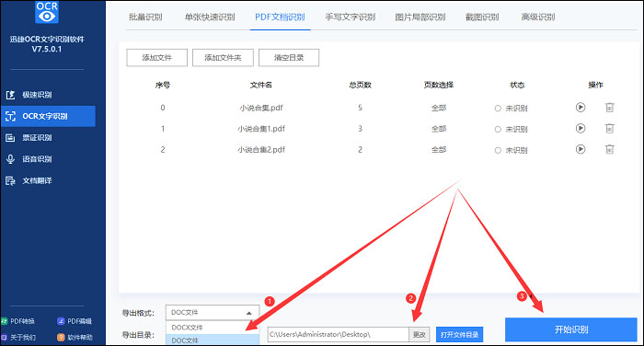Select file name 小说合集1.pdf
This screenshot has width=644, height=346.
(261, 129)
